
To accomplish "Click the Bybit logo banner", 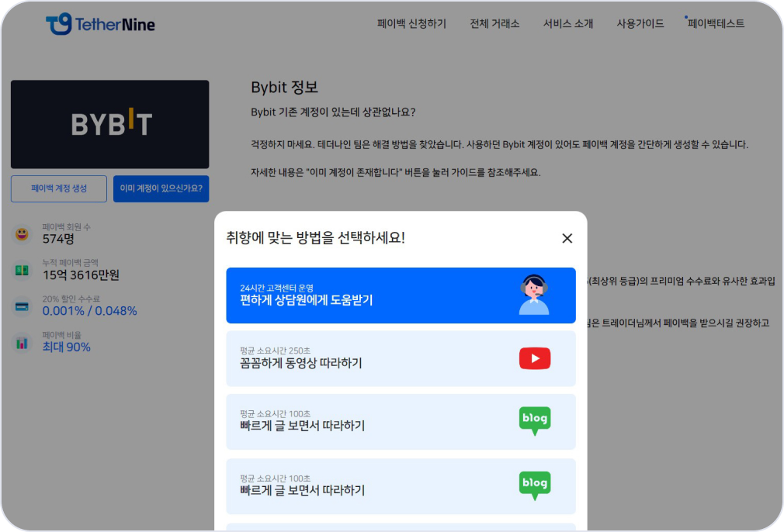I will point(109,124).
